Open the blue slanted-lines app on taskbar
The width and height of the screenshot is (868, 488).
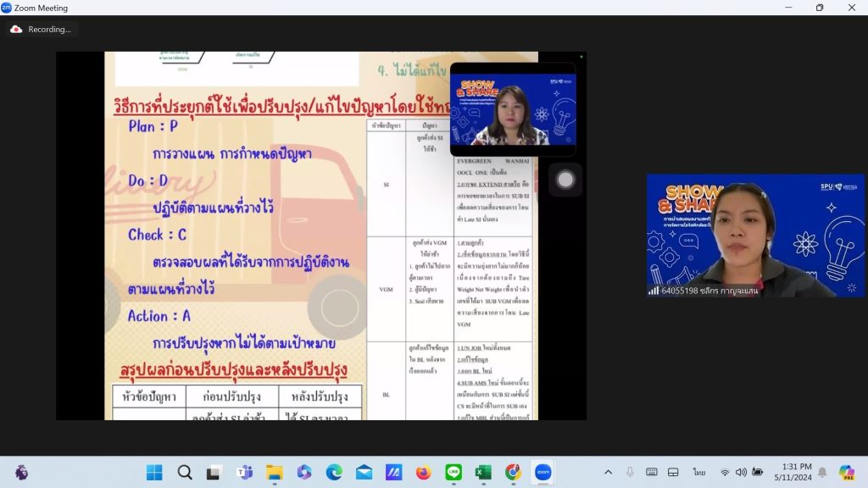coord(393,473)
